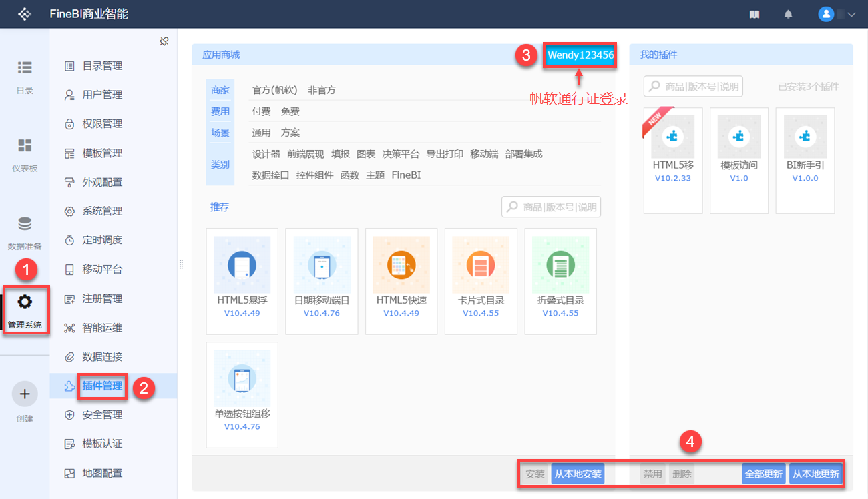The height and width of the screenshot is (499, 868).
Task: Open the 数据准备 data preparation icon
Action: 25,223
